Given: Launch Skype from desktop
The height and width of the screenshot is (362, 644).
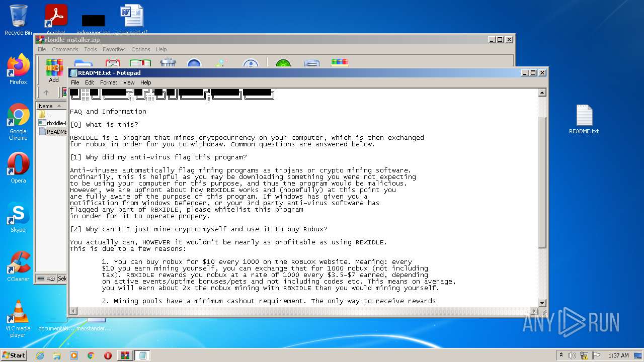Looking at the screenshot, I should [18, 217].
